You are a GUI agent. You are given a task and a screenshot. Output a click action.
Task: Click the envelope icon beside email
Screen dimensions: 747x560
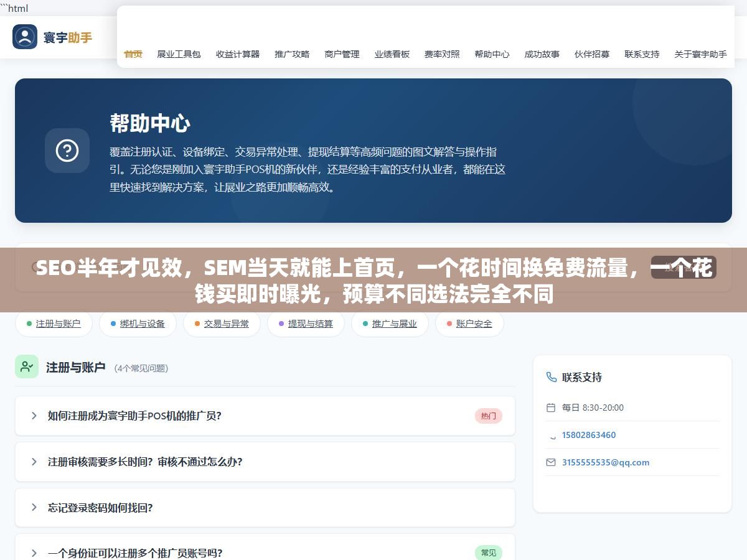[x=550, y=462]
